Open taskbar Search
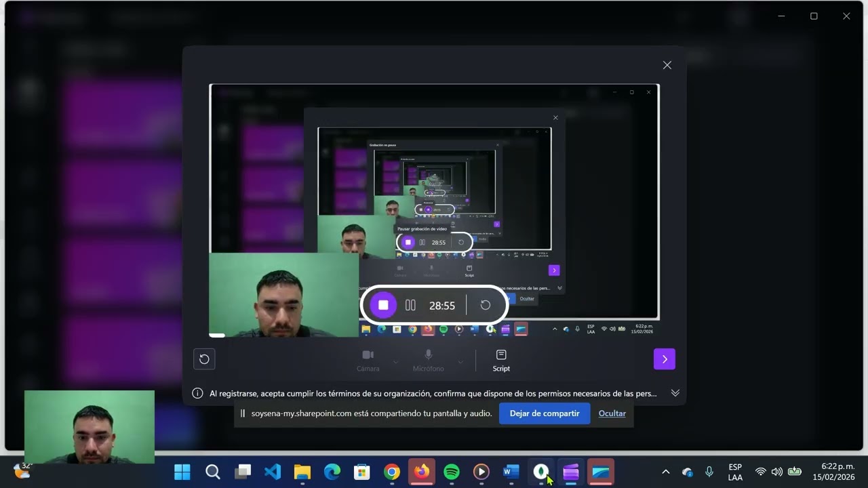868x488 pixels. 212,472
